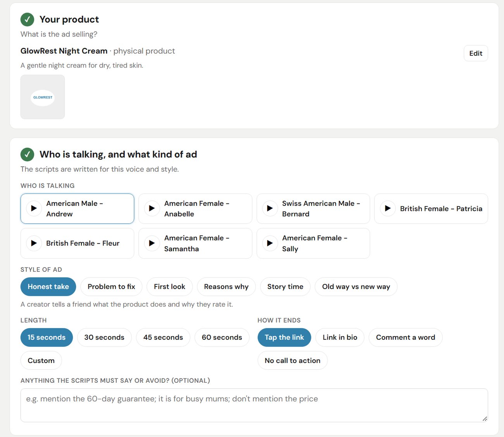The height and width of the screenshot is (437, 504).
Task: Choose the 45 seconds length option
Action: coord(163,337)
